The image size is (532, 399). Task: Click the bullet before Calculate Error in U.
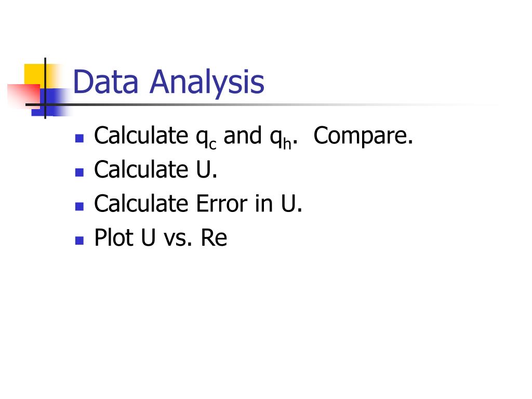79,206
